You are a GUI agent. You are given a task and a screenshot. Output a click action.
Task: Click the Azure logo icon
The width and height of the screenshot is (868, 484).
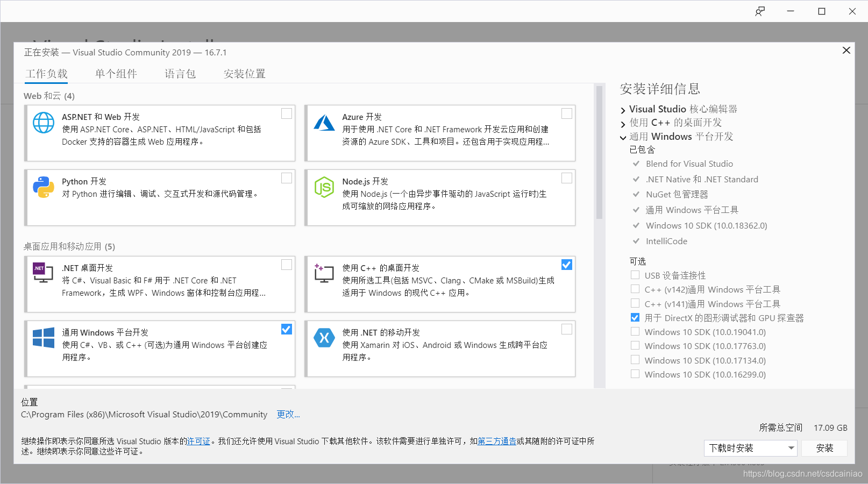(x=324, y=123)
